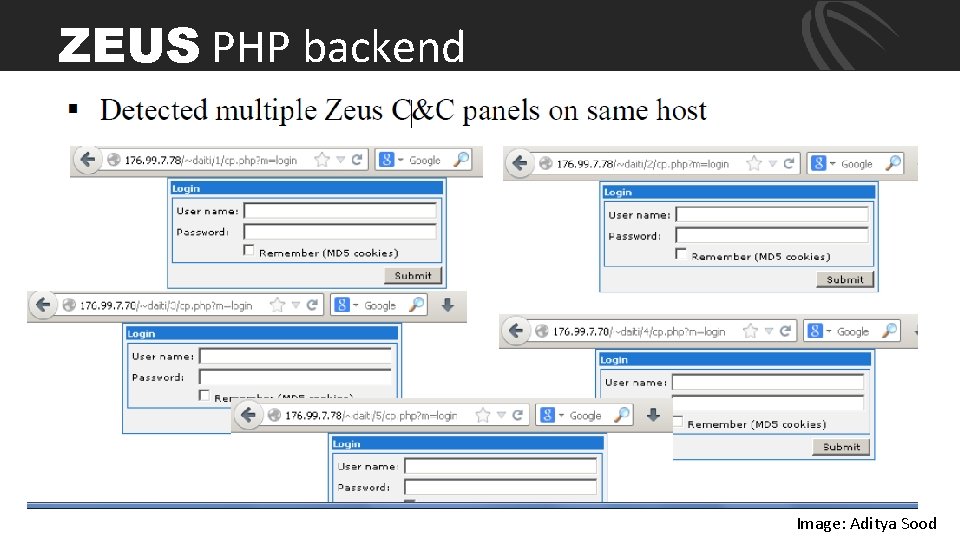This screenshot has height=540, width=960.
Task: Click back arrow in daiti/4 browser
Action: click(x=516, y=331)
